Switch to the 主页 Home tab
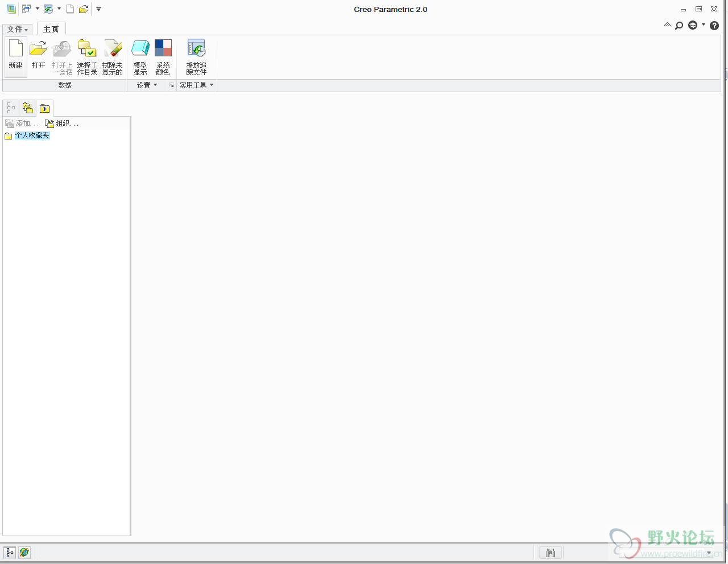 pos(51,29)
